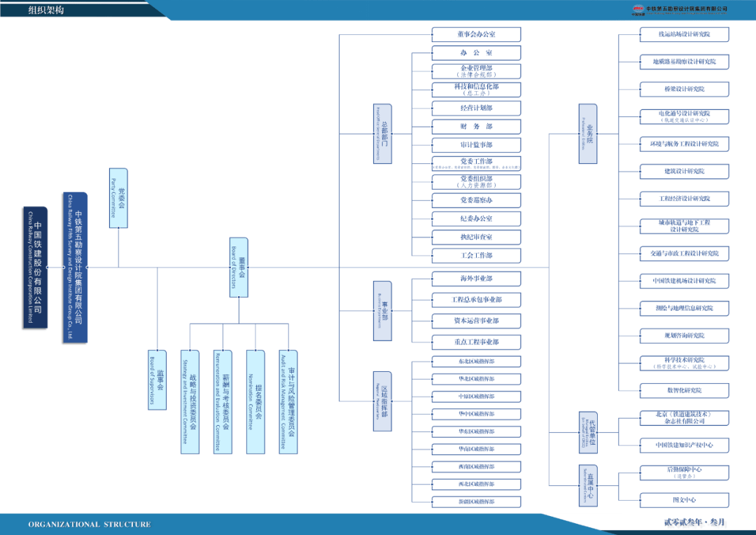The width and height of the screenshot is (756, 535).
Task: Select the 科学技术研究院 box
Action: [x=684, y=363]
